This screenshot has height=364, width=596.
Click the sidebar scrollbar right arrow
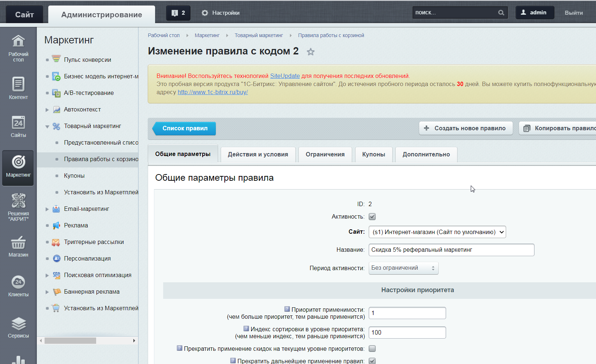pyautogui.click(x=134, y=341)
